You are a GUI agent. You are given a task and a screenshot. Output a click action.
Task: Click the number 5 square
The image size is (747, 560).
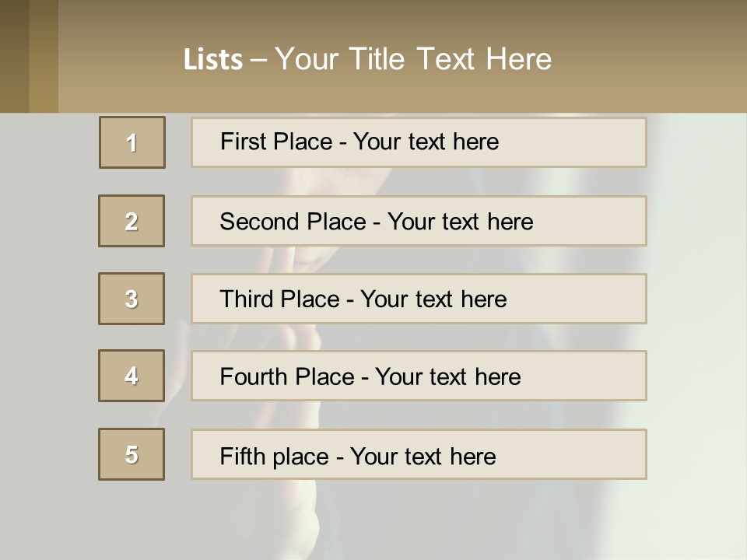[x=132, y=454]
